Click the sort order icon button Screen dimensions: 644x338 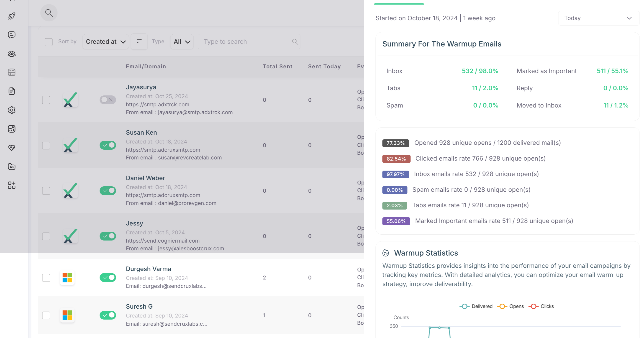coord(139,41)
